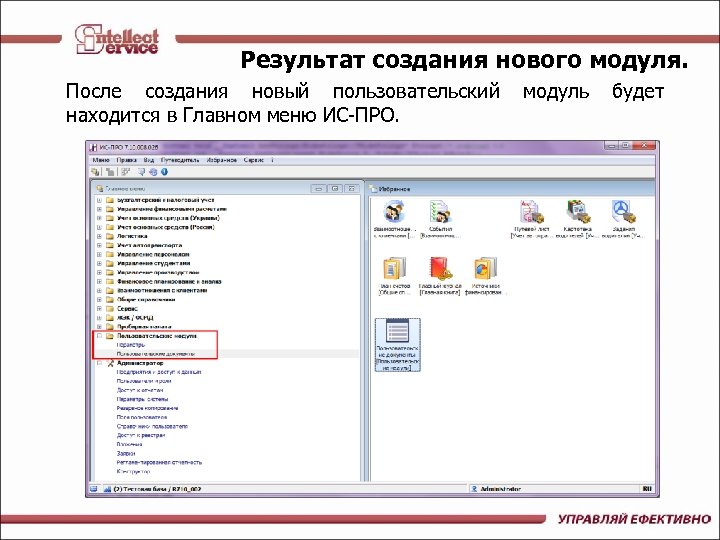Click the chart icon in the status bar
This screenshot has height=540, width=720.
click(x=107, y=489)
